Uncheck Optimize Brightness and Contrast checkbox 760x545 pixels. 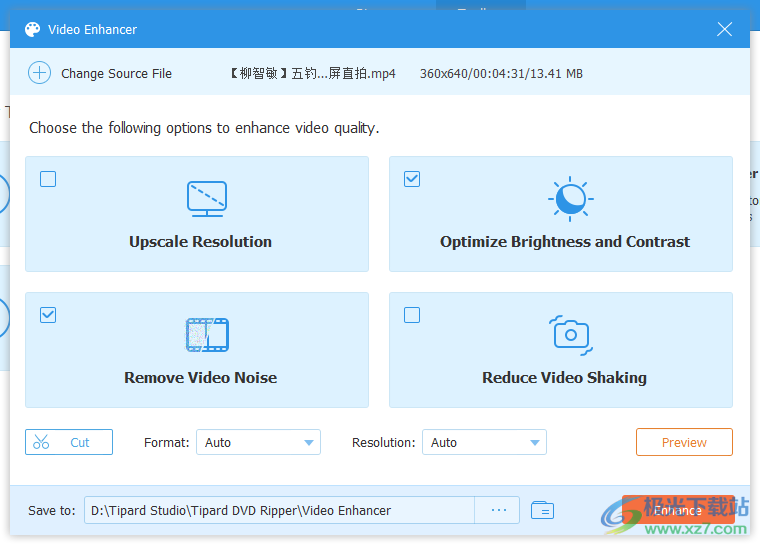[412, 179]
